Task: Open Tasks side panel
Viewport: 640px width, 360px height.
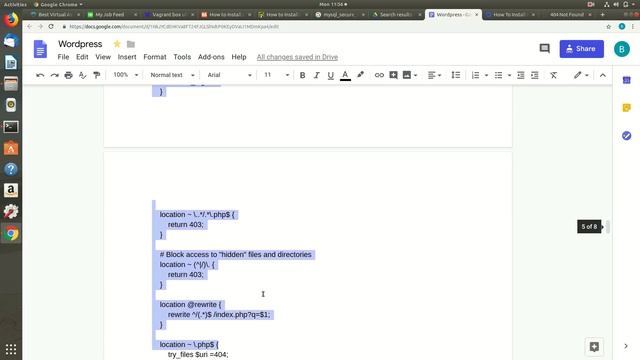Action: (x=627, y=136)
